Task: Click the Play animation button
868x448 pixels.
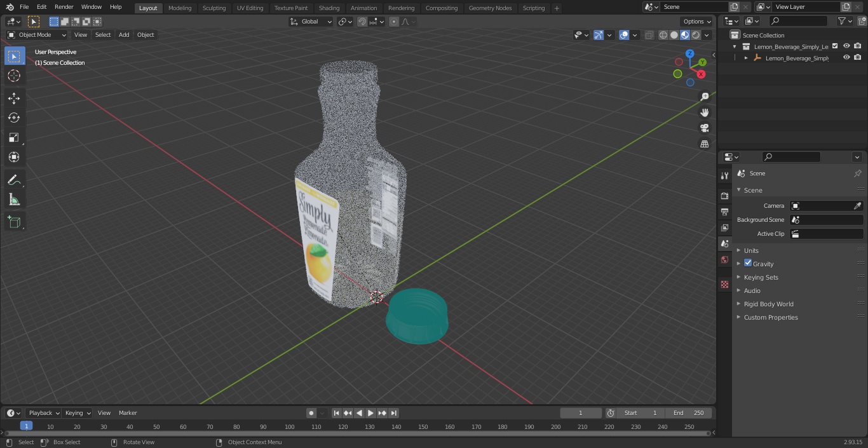Action: pyautogui.click(x=370, y=413)
